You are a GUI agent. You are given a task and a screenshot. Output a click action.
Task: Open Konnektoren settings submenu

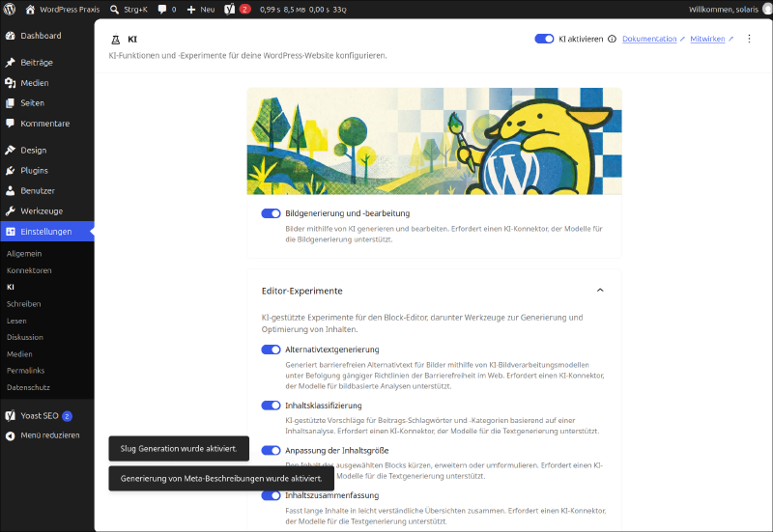click(x=29, y=270)
